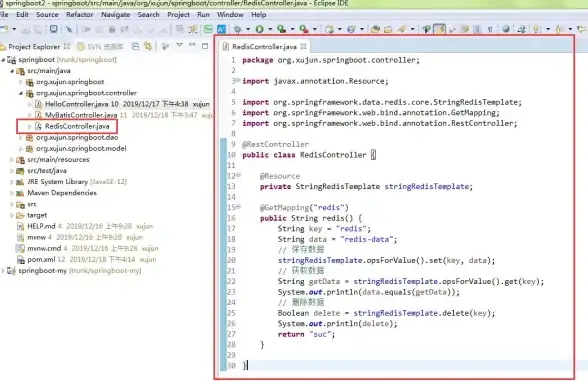The height and width of the screenshot is (381, 588).
Task: Collapse org.xujun.springboot.controller package
Action: coord(21,93)
